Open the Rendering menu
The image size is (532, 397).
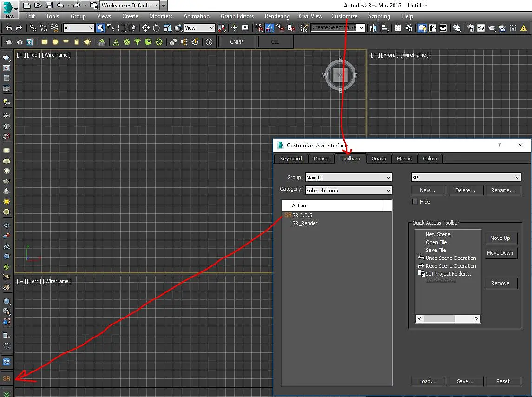277,16
